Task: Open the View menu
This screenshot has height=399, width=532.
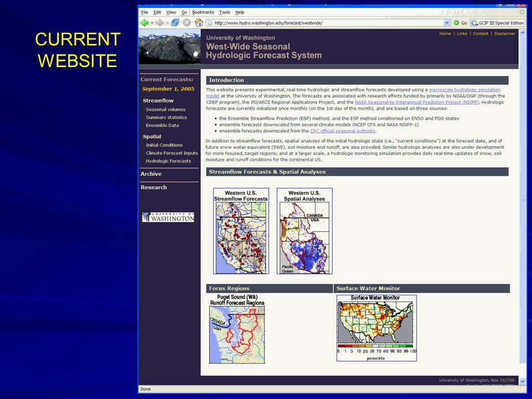Action: point(171,12)
